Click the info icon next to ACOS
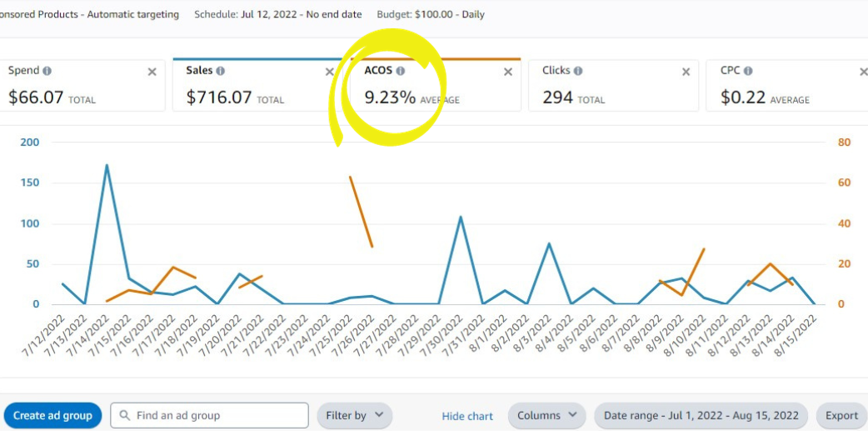The image size is (868, 431). coord(401,72)
